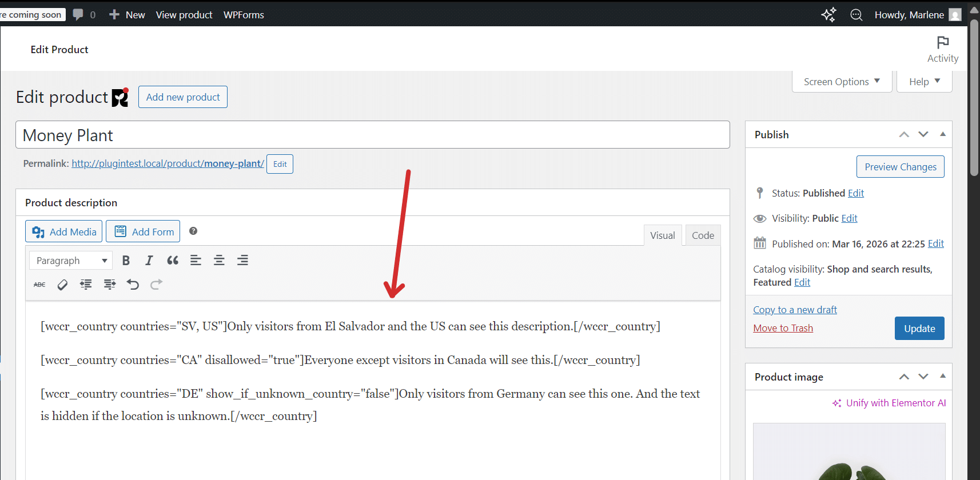Move the Publish panel down

click(923, 134)
